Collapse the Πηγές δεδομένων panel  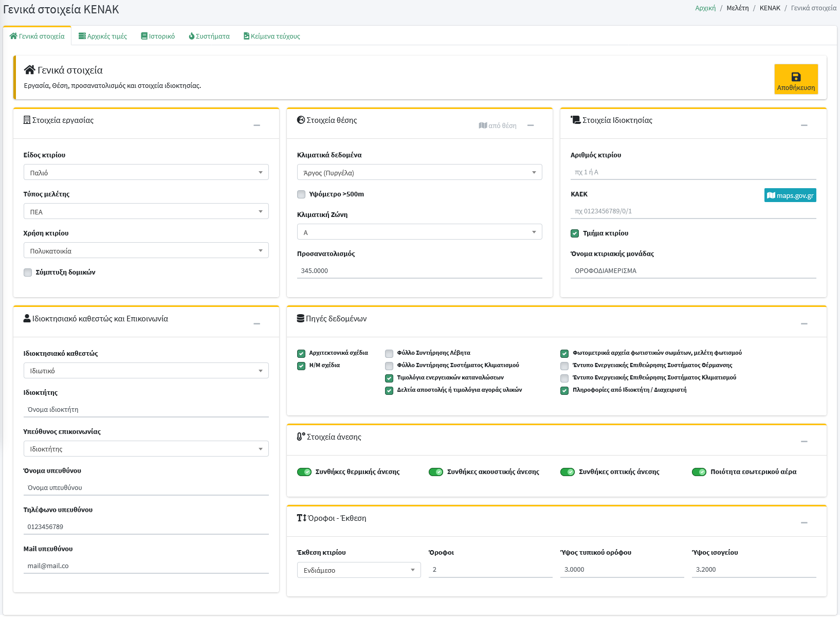tap(804, 324)
